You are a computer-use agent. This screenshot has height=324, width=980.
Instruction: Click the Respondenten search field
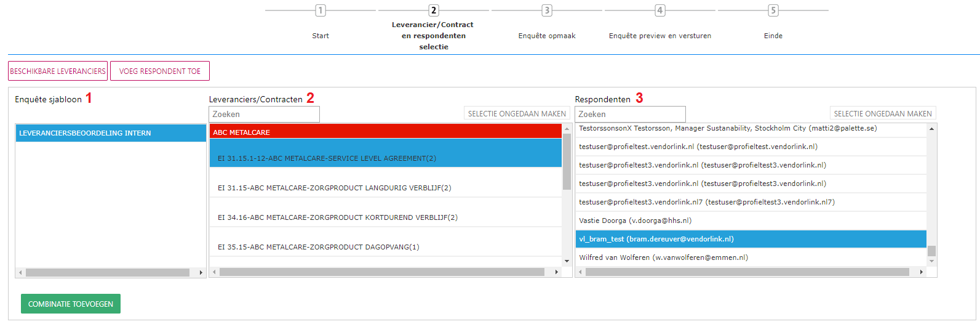pyautogui.click(x=630, y=115)
